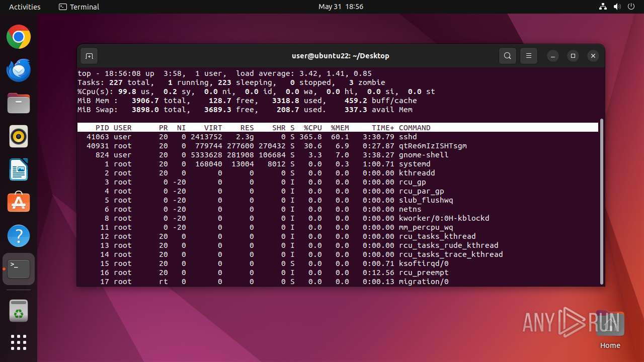Screen dimensions: 644x362
Task: Click the PID column header
Action: 102,128
